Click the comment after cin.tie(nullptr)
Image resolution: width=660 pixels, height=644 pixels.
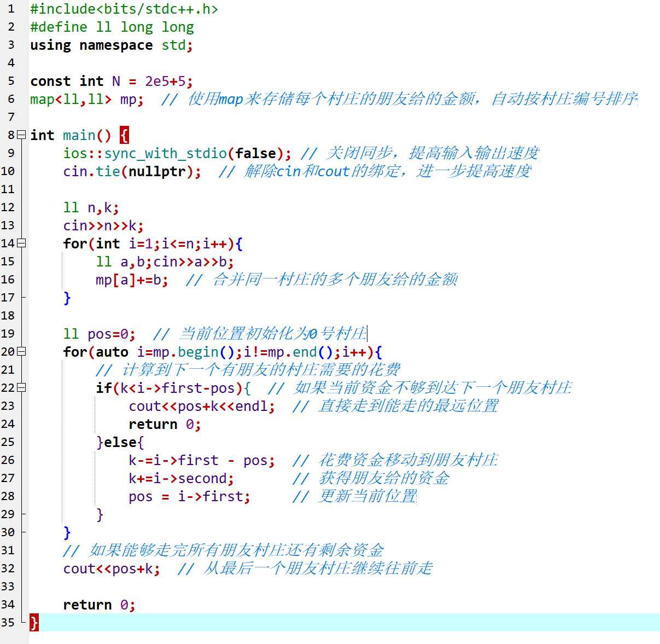pyautogui.click(x=375, y=171)
